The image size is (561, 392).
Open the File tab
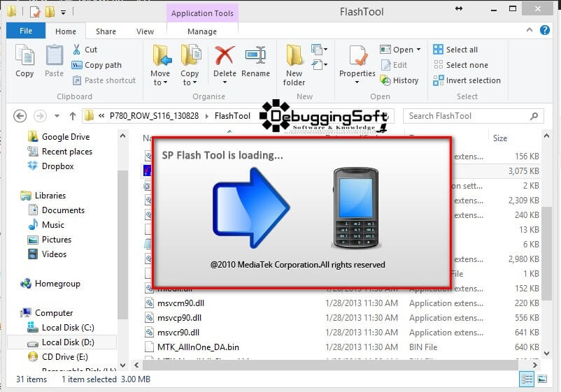[x=26, y=31]
